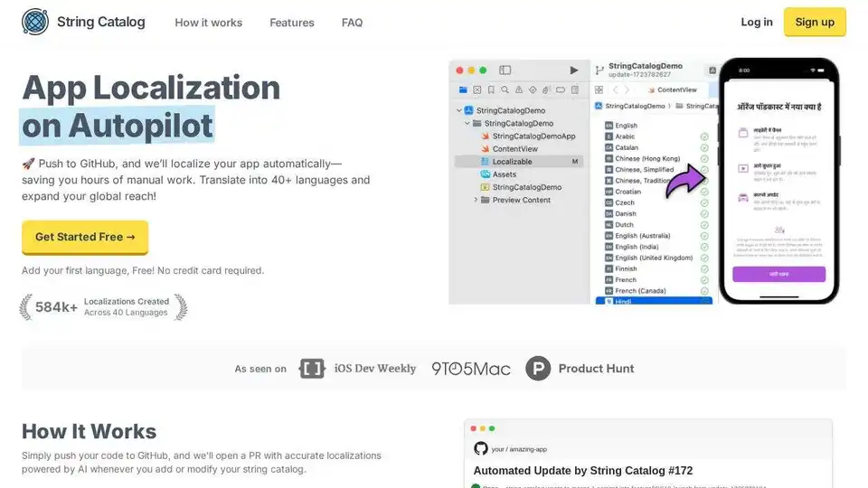Switch to the ContentView editor tab
This screenshot has width=868, height=488.
[672, 89]
